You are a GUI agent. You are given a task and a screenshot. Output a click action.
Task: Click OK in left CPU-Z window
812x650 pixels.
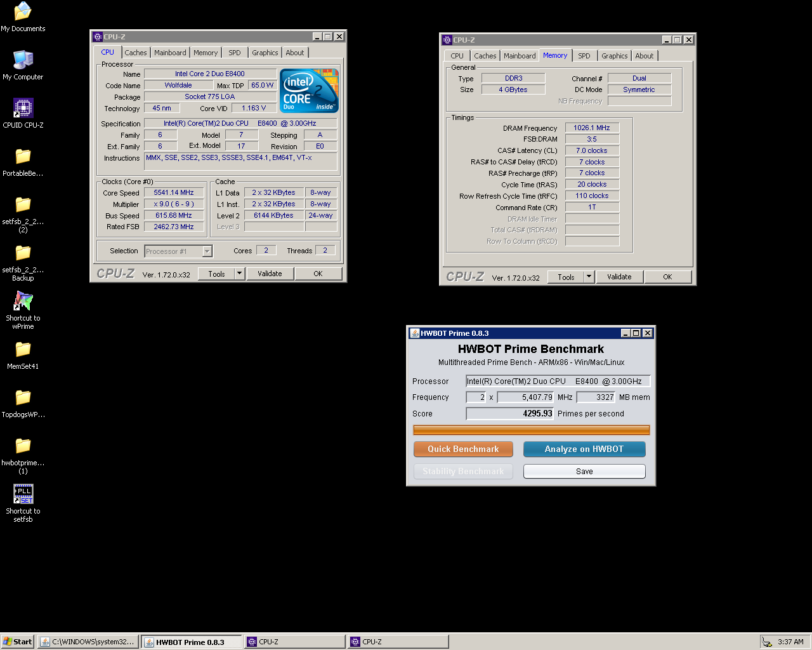click(318, 274)
